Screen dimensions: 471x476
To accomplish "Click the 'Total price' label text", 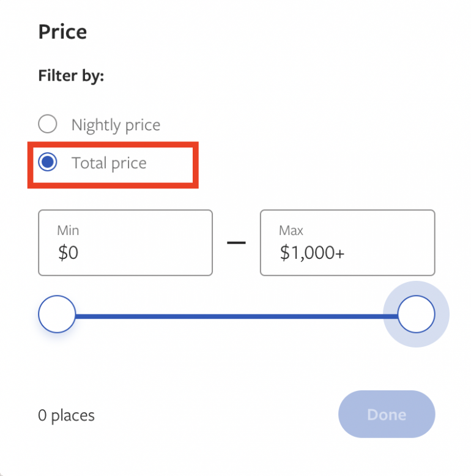I will pyautogui.click(x=109, y=163).
